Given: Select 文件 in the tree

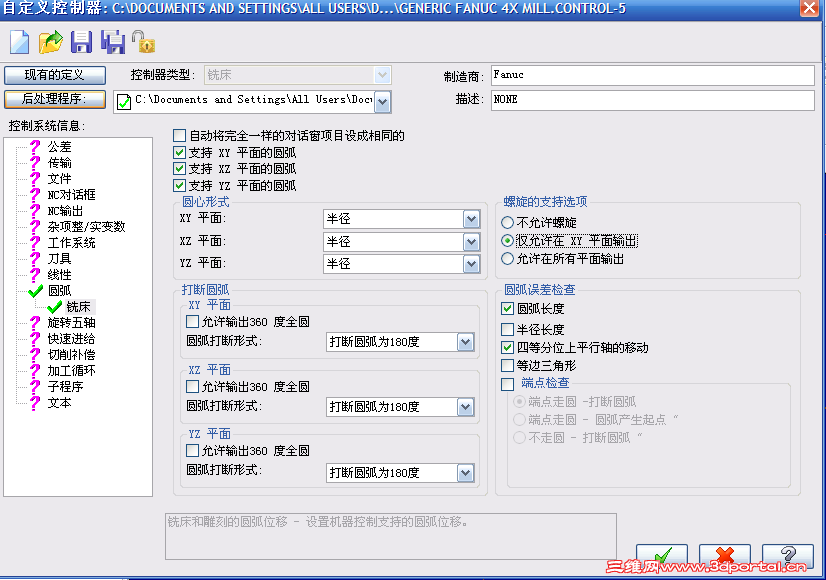Looking at the screenshot, I should click(x=59, y=179).
